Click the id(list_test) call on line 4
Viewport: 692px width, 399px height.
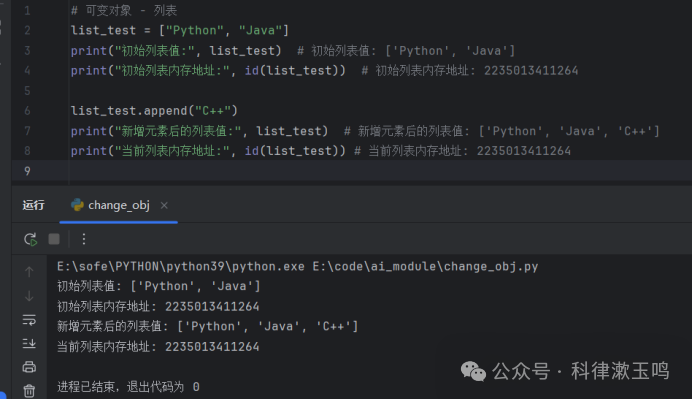292,71
